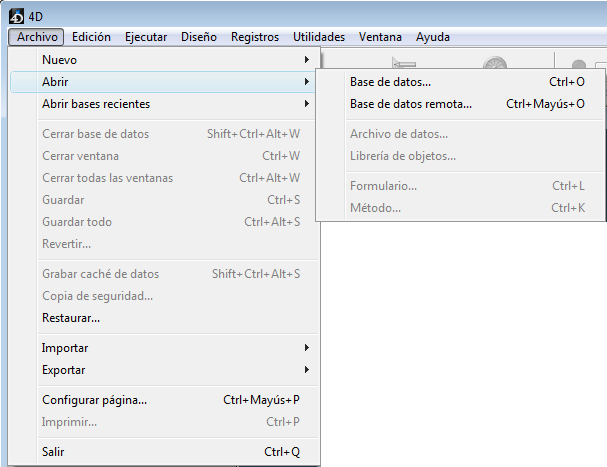Open the Ejecutar menu

[x=146, y=37]
